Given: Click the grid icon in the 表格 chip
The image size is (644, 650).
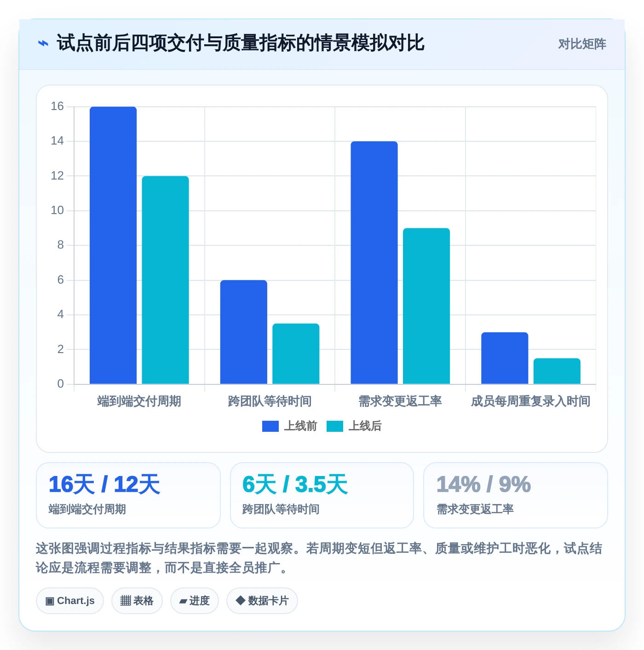Looking at the screenshot, I should [x=126, y=601].
